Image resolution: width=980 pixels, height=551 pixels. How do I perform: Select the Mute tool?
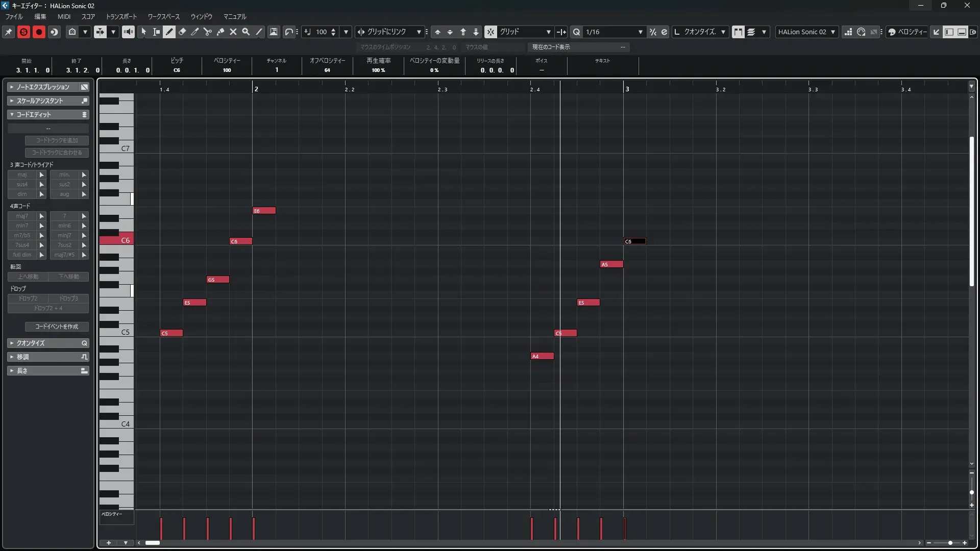(233, 32)
